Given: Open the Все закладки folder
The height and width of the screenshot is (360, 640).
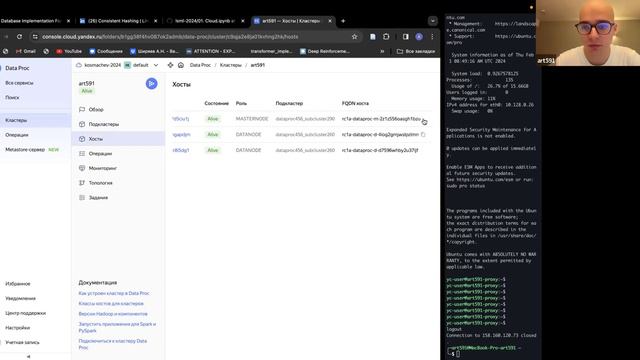Looking at the screenshot, I should (x=416, y=51).
